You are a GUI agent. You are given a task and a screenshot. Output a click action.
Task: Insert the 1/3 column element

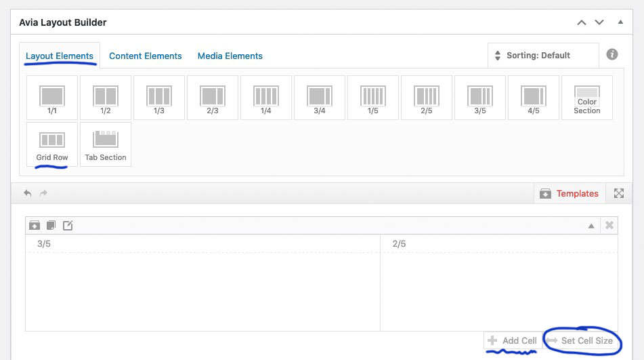pos(159,98)
